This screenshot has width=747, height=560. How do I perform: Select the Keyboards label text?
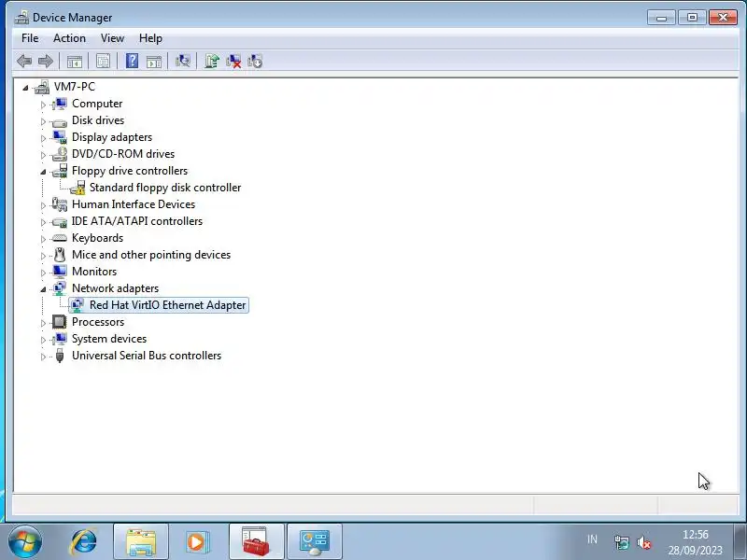point(98,238)
